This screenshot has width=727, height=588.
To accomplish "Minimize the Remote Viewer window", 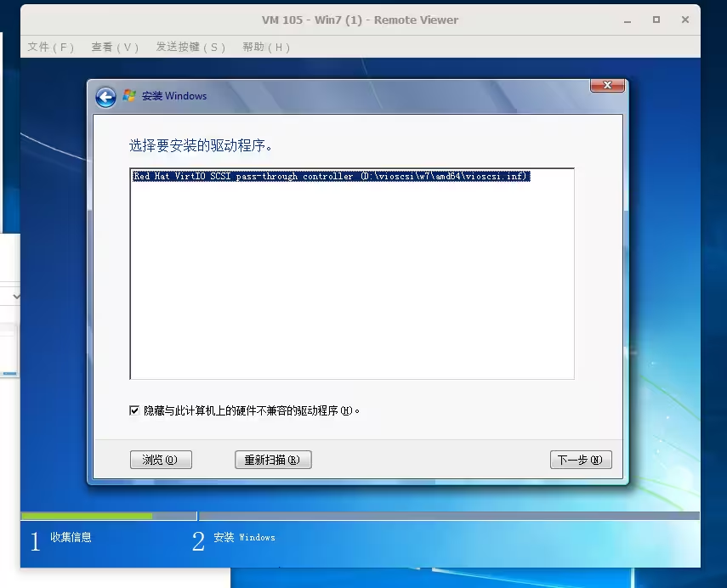I will tap(628, 20).
